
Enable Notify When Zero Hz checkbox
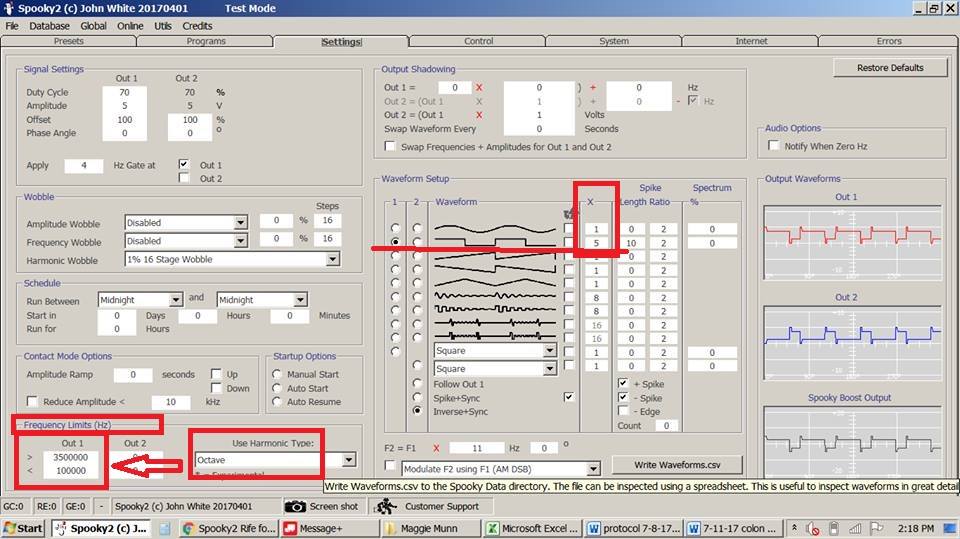774,146
